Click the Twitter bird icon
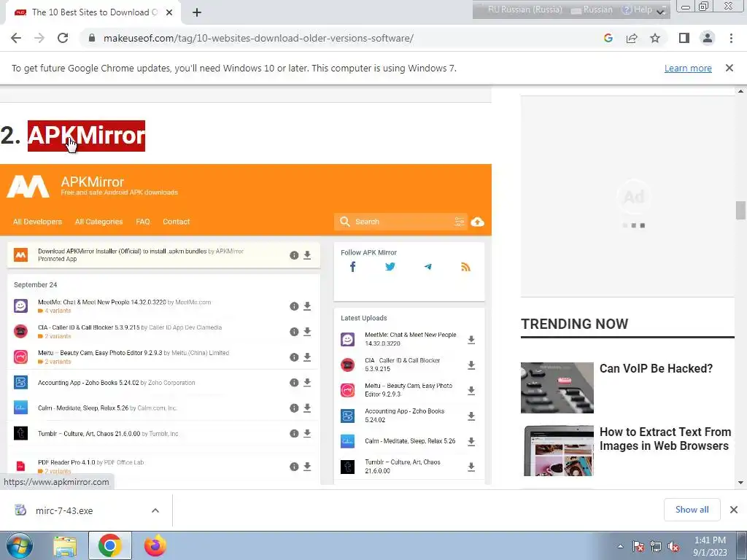This screenshot has height=560, width=747. coord(390,267)
